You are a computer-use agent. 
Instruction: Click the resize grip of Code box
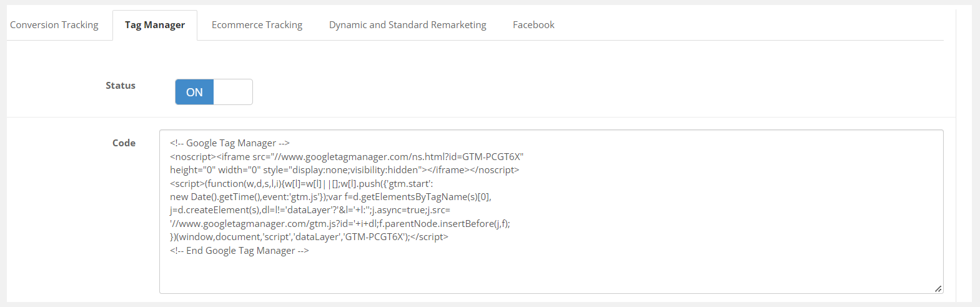[x=938, y=288]
